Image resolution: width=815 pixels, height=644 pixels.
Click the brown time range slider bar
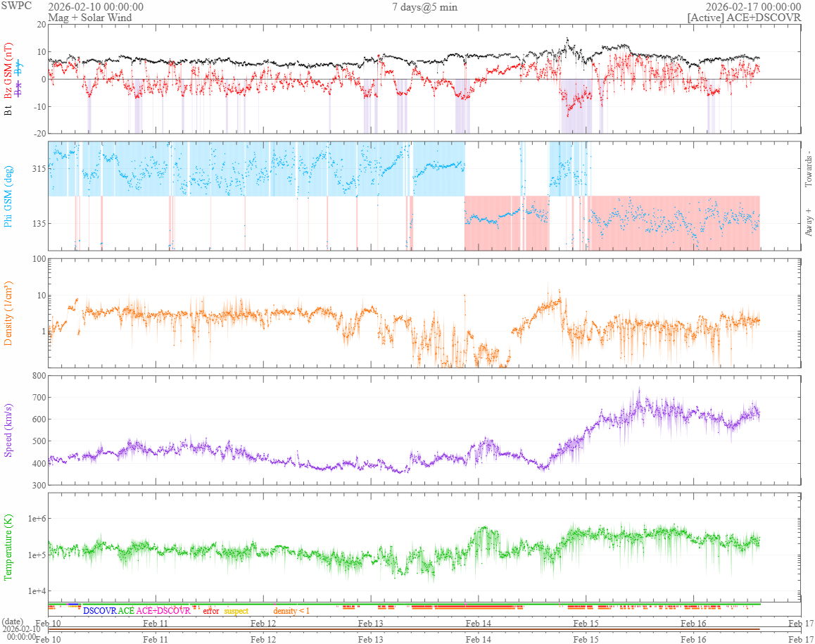click(x=404, y=629)
